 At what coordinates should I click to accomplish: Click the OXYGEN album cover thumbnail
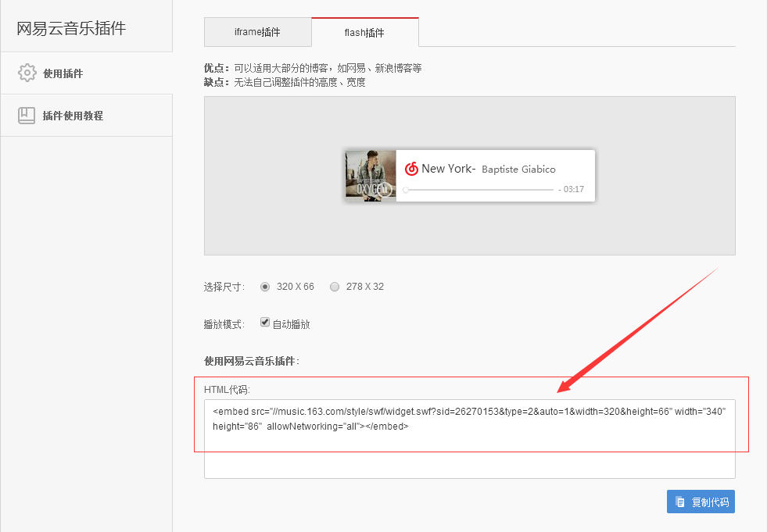371,176
